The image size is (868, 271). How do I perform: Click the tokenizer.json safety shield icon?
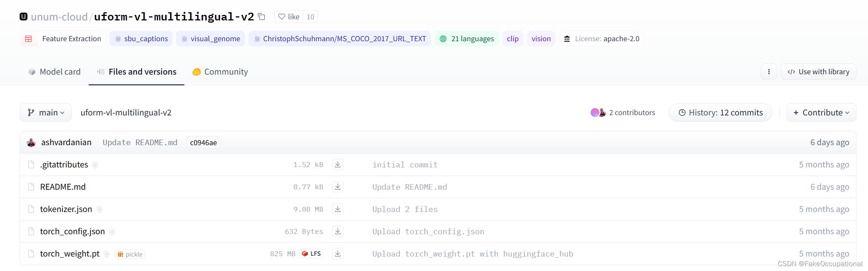tap(99, 209)
